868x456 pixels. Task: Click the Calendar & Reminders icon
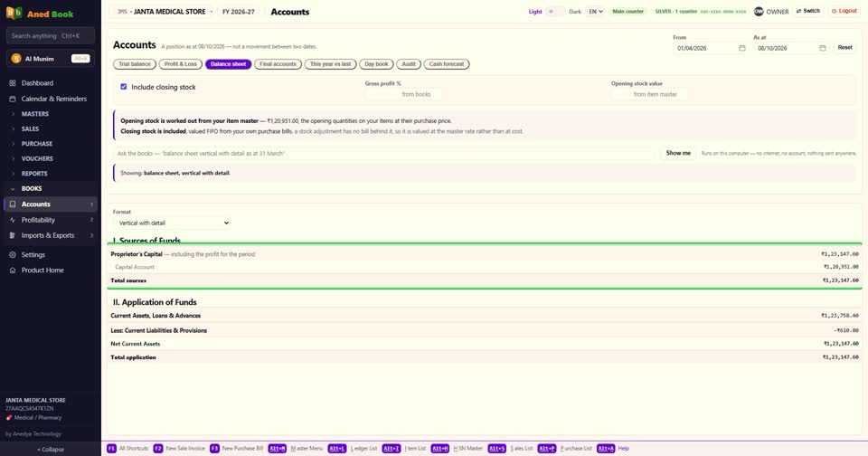[12, 99]
